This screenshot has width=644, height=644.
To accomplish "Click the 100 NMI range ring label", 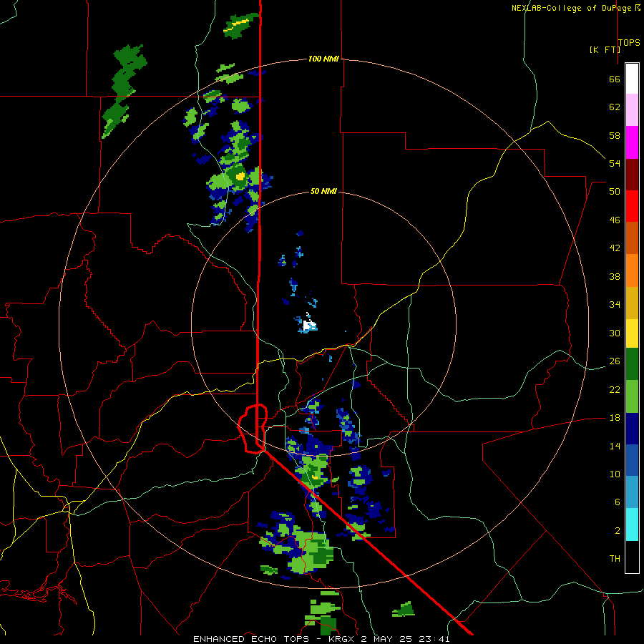I will tap(323, 59).
